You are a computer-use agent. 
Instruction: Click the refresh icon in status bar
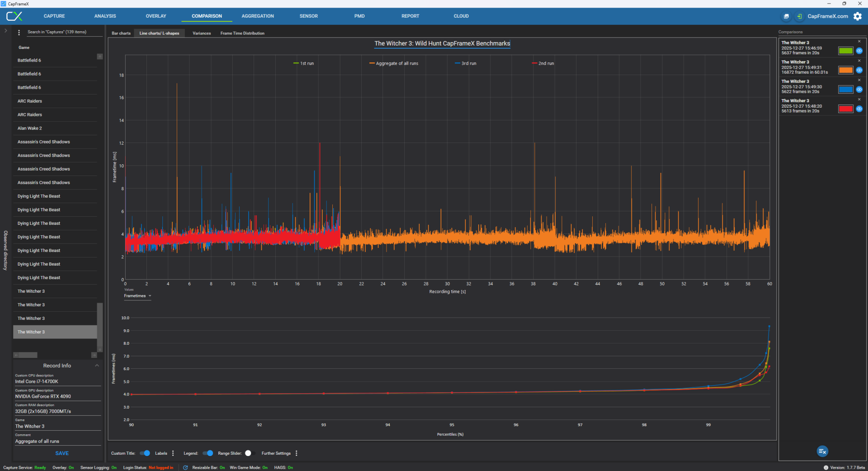coord(185,468)
